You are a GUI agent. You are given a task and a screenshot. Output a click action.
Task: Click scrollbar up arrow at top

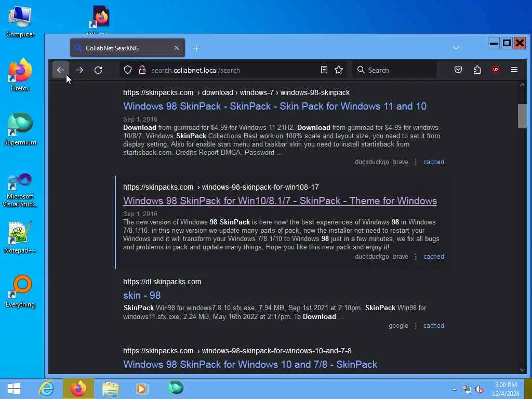[522, 85]
